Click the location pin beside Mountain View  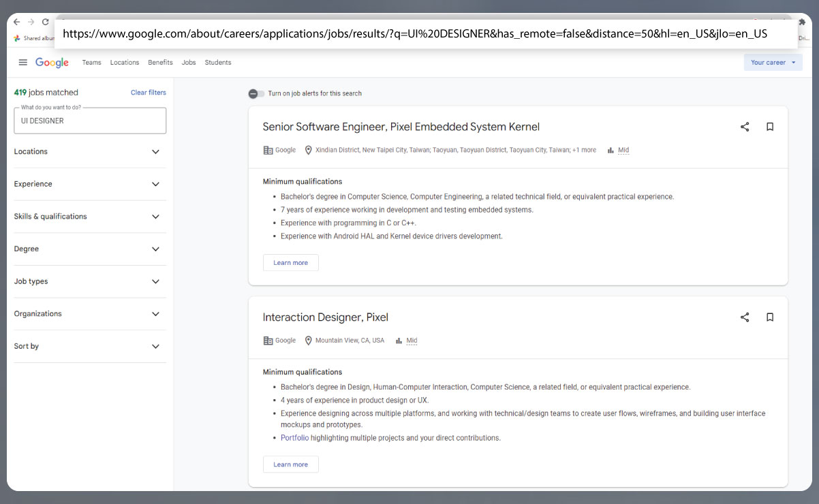308,341
